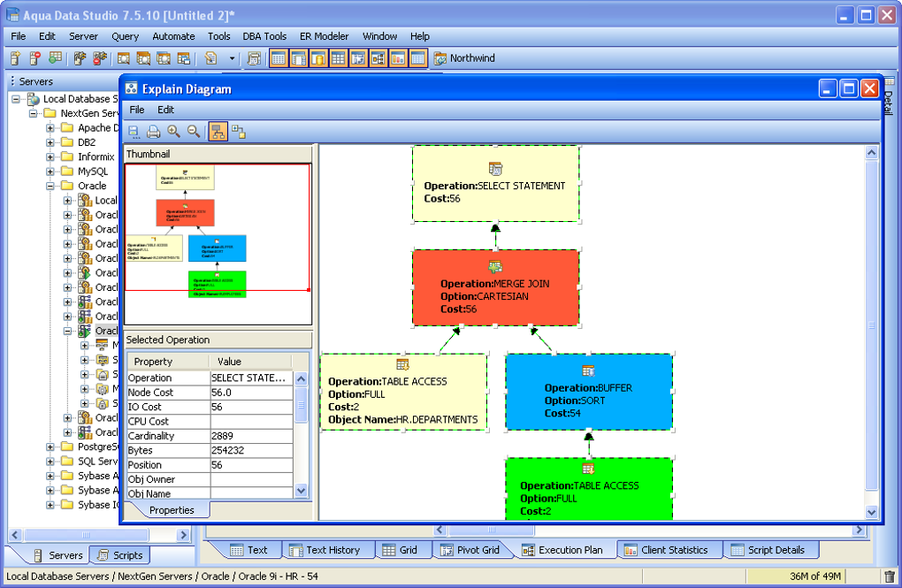Click the calculator-like toolbar icon
The height and width of the screenshot is (588, 902).
click(x=254, y=58)
